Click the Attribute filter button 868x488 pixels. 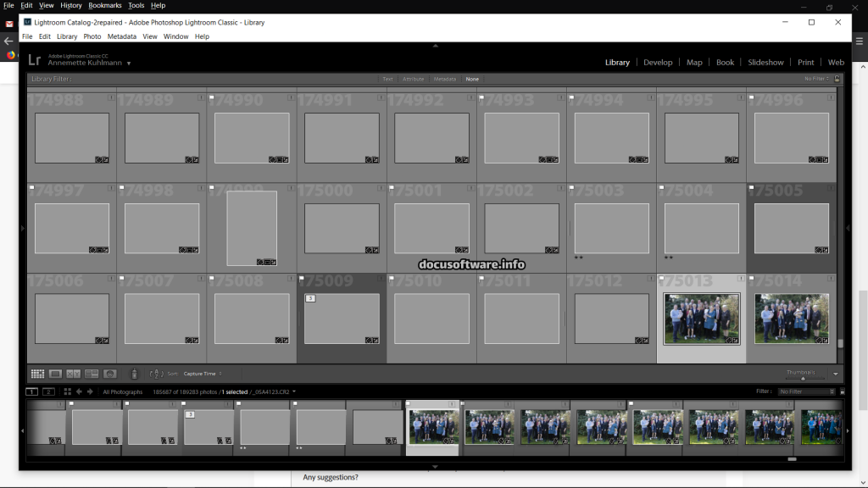pos(413,79)
